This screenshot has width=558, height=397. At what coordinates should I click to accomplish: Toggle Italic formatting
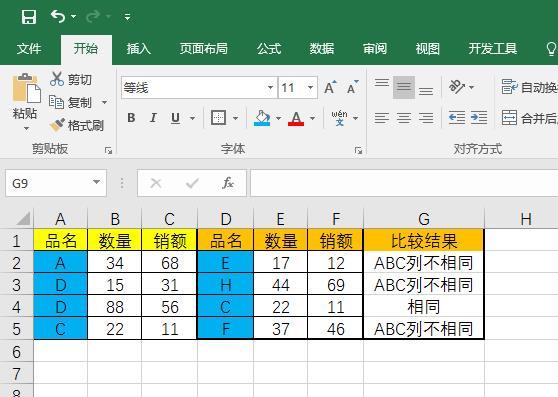153,117
